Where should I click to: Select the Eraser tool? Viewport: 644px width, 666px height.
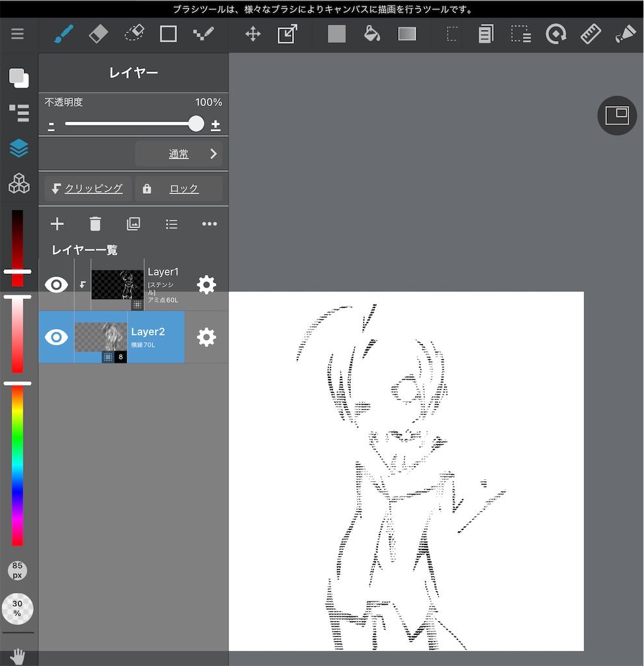pyautogui.click(x=99, y=34)
